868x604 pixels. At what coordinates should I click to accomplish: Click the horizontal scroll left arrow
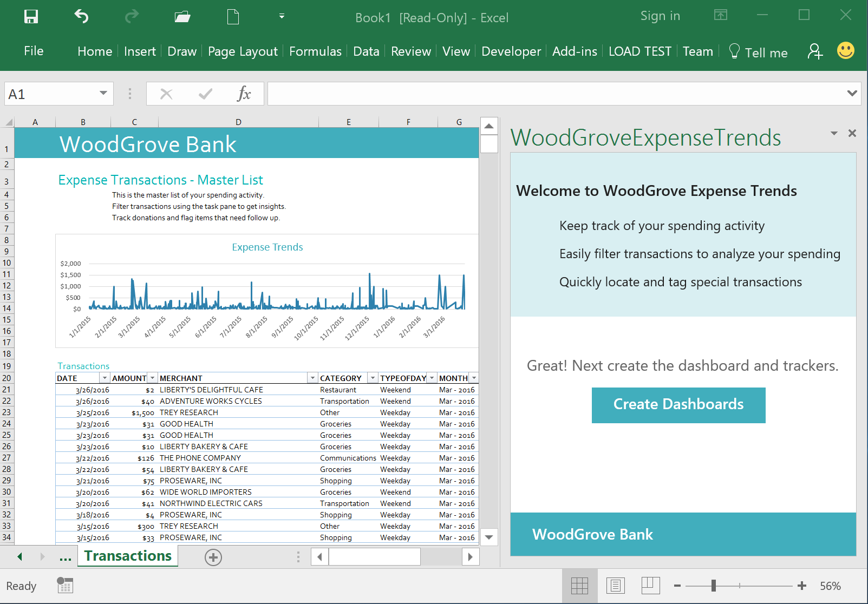[320, 556]
